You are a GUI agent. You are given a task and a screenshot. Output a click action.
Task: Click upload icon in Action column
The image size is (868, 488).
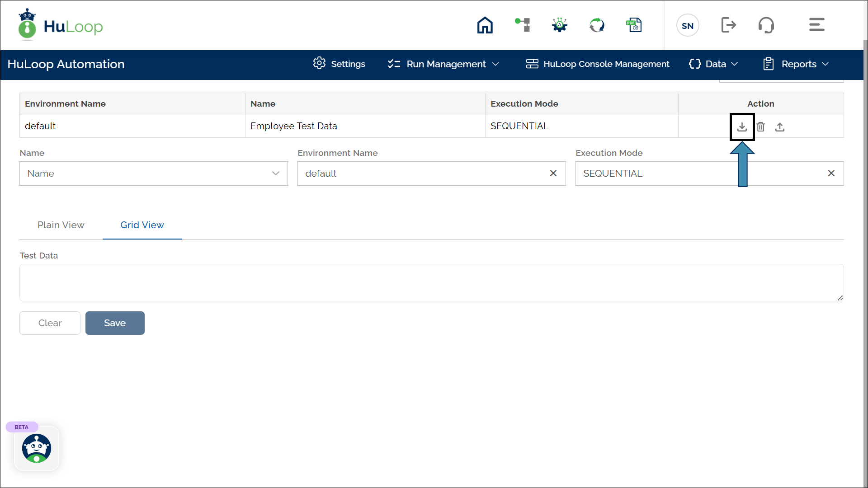780,127
